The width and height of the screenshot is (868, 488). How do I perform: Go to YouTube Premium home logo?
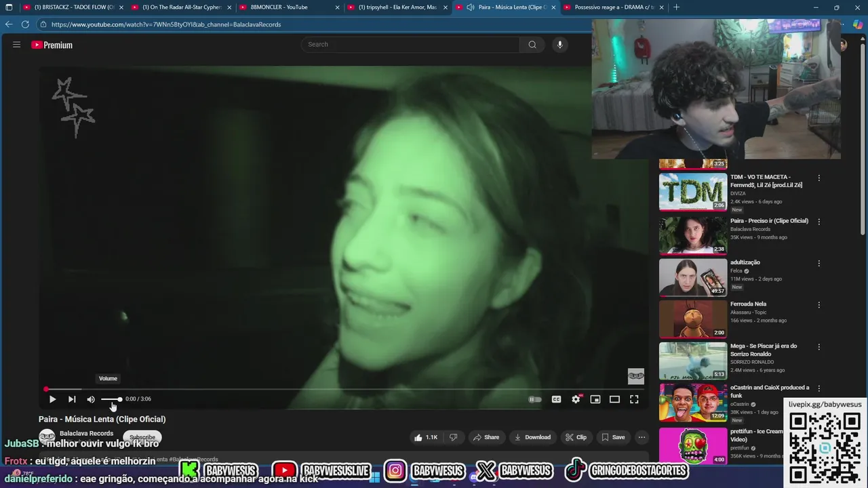(x=52, y=45)
